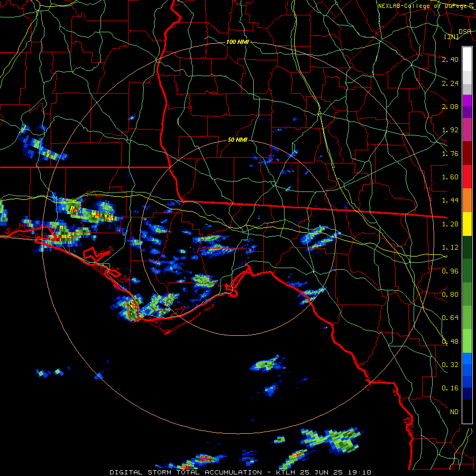
Task: Click the 0.48 legend value
Action: (450, 342)
